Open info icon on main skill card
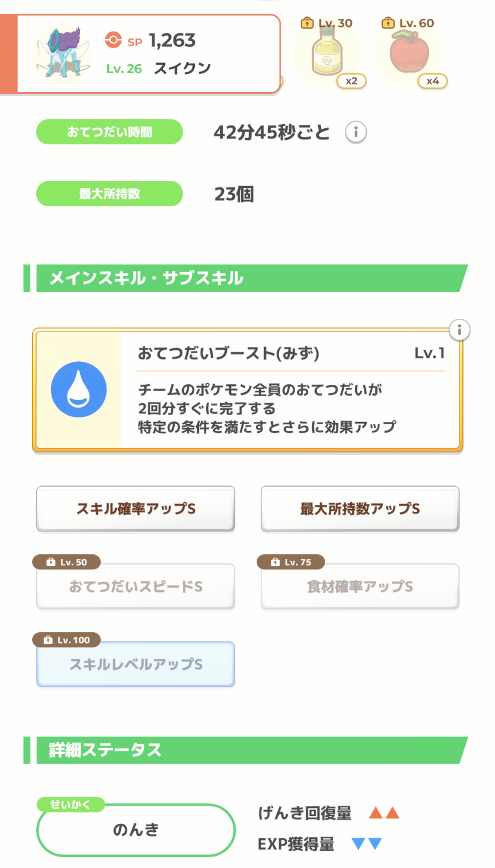Image resolution: width=495 pixels, height=868 pixels. coord(459,330)
